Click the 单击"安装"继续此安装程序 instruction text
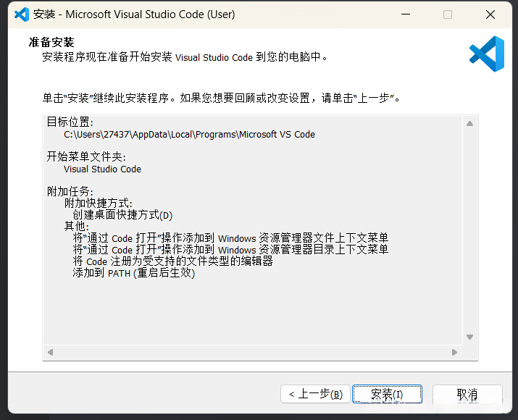Viewport: 518px width, 420px height. point(222,98)
